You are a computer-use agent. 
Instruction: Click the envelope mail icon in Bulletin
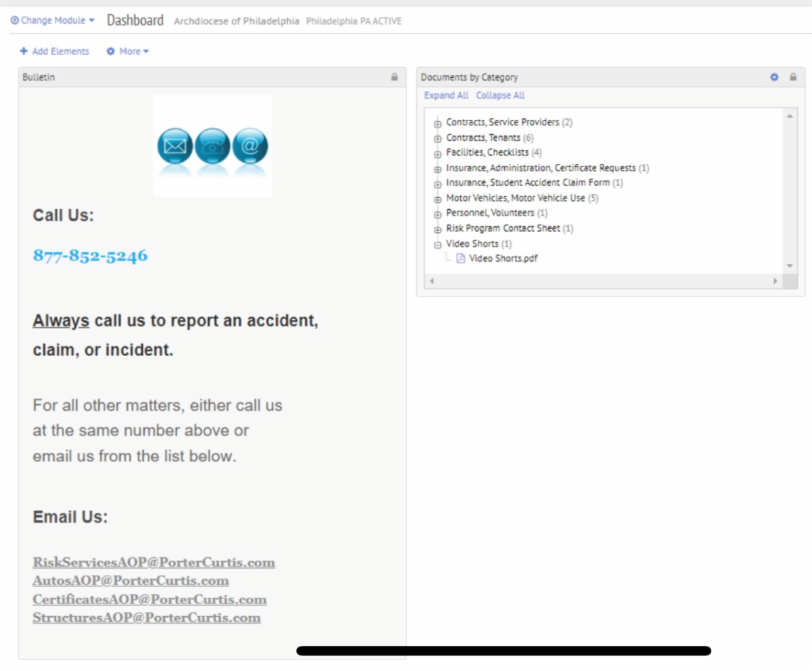coord(175,146)
